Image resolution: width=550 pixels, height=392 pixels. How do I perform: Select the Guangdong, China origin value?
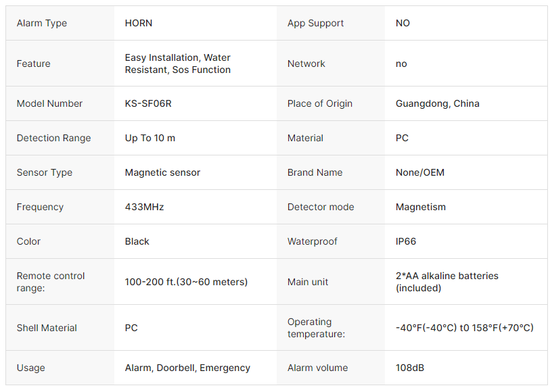point(437,103)
